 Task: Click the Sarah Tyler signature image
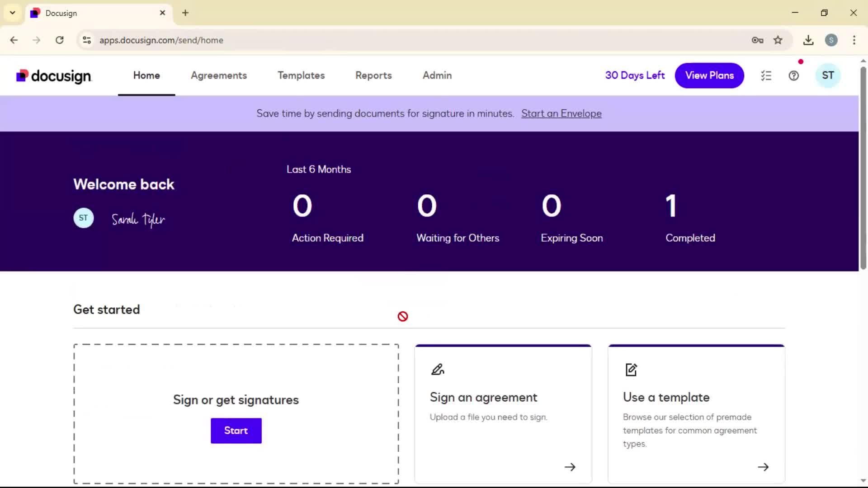point(138,220)
